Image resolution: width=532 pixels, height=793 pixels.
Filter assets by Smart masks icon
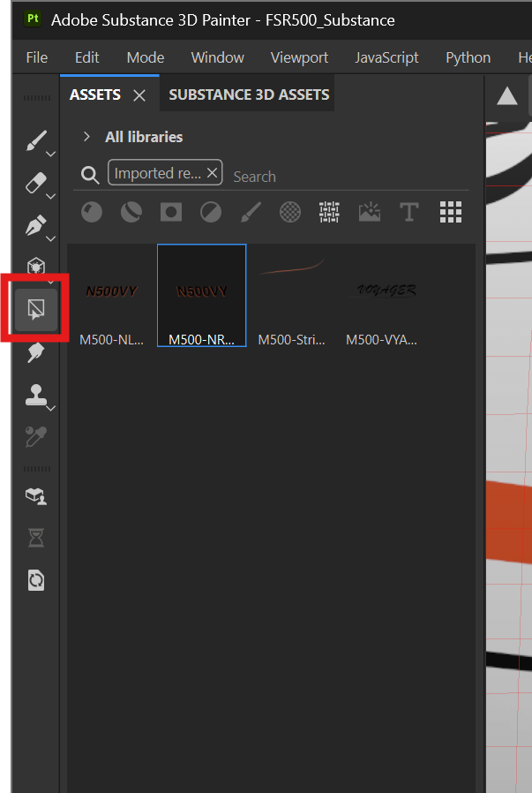tap(171, 212)
